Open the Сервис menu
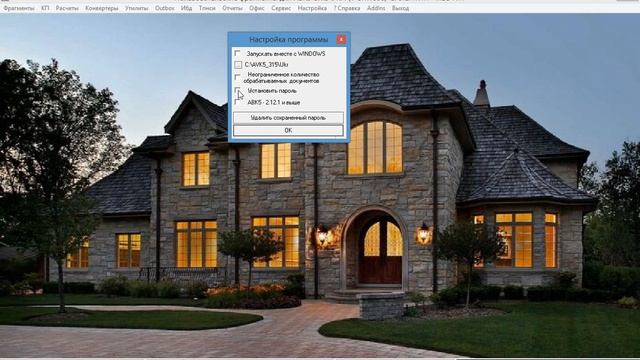The height and width of the screenshot is (360, 640). click(x=281, y=8)
